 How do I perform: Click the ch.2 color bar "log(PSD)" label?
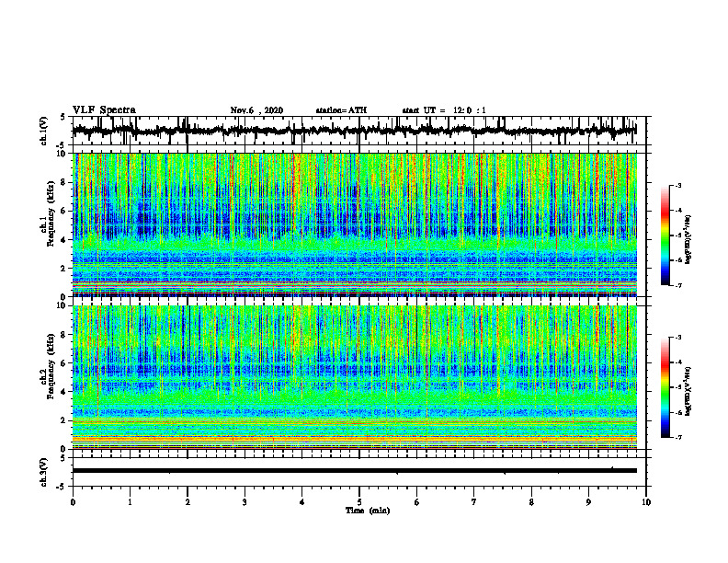pos(688,390)
